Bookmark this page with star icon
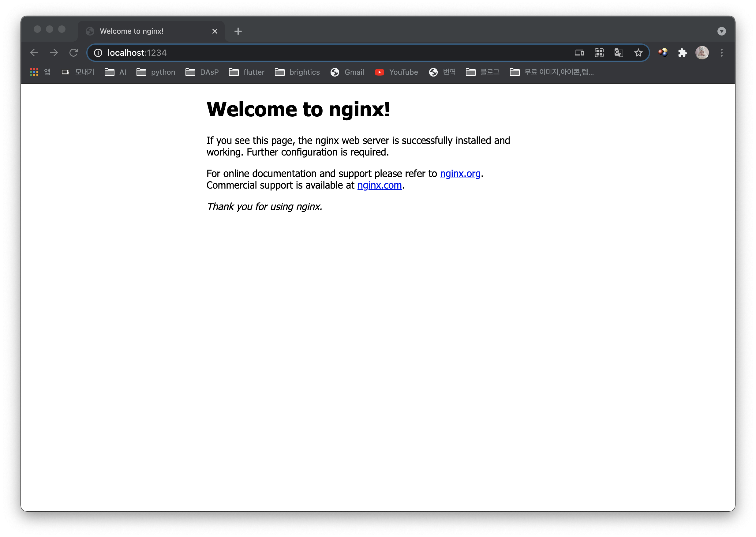756x537 pixels. click(638, 53)
